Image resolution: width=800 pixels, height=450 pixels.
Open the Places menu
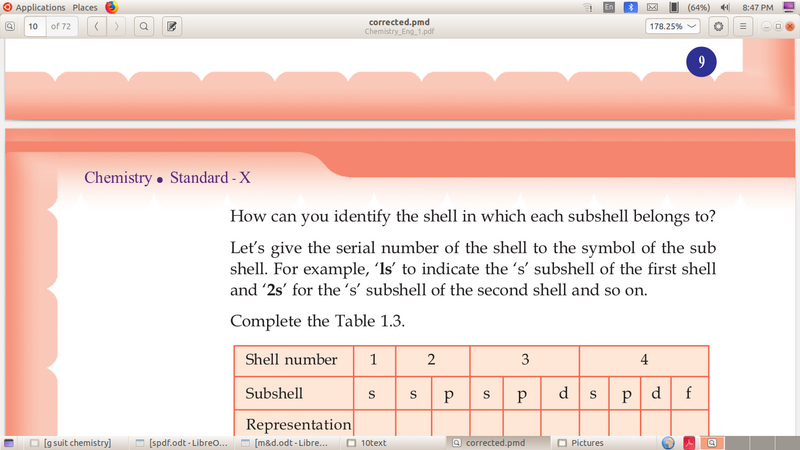coord(85,7)
